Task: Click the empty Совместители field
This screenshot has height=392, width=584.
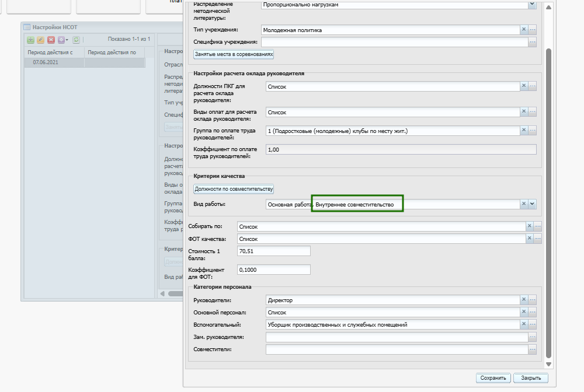Action: [x=397, y=349]
